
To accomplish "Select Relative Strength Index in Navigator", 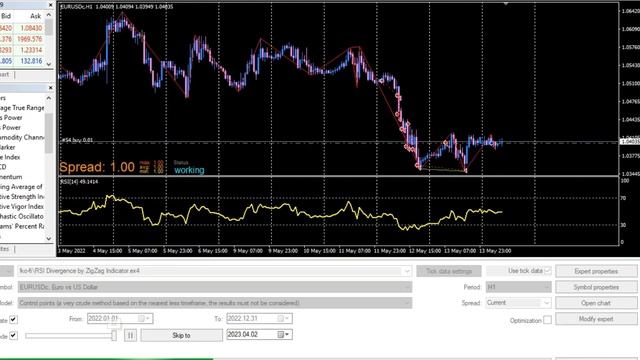I will (22, 197).
